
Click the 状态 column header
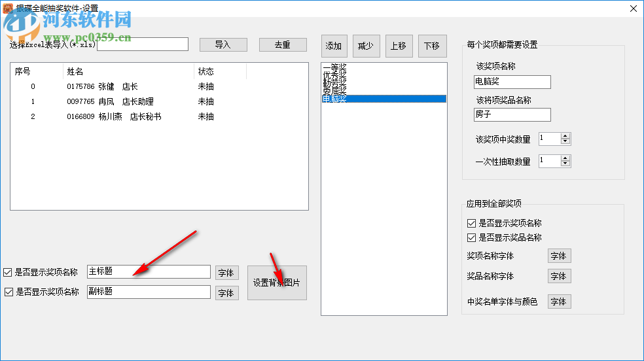[220, 71]
